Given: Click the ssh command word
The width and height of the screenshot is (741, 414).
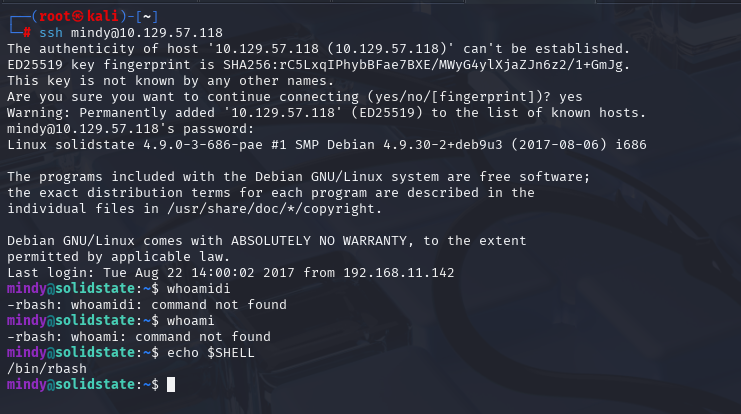Looking at the screenshot, I should coord(51,33).
